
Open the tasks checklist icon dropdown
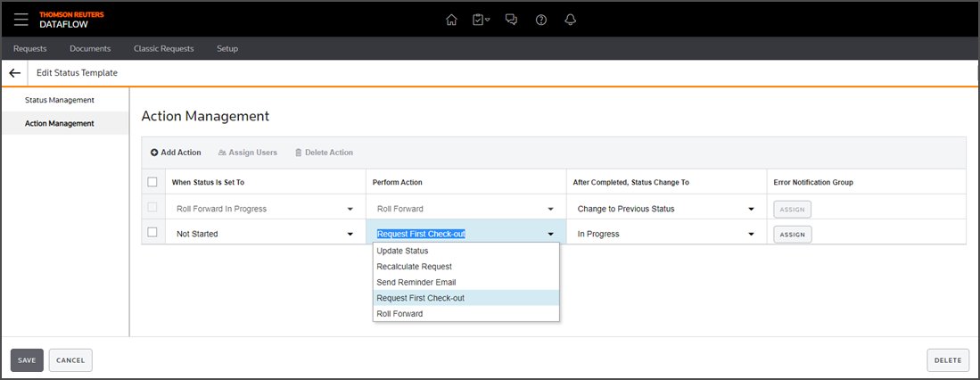click(x=481, y=20)
